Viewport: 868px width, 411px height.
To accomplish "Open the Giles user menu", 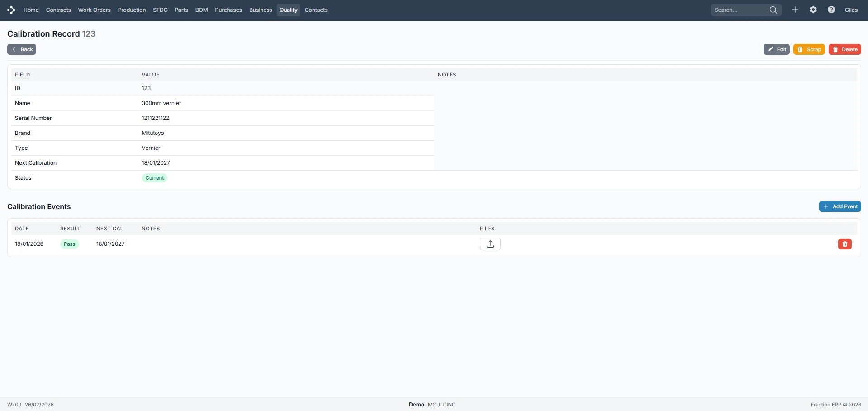I will point(851,10).
